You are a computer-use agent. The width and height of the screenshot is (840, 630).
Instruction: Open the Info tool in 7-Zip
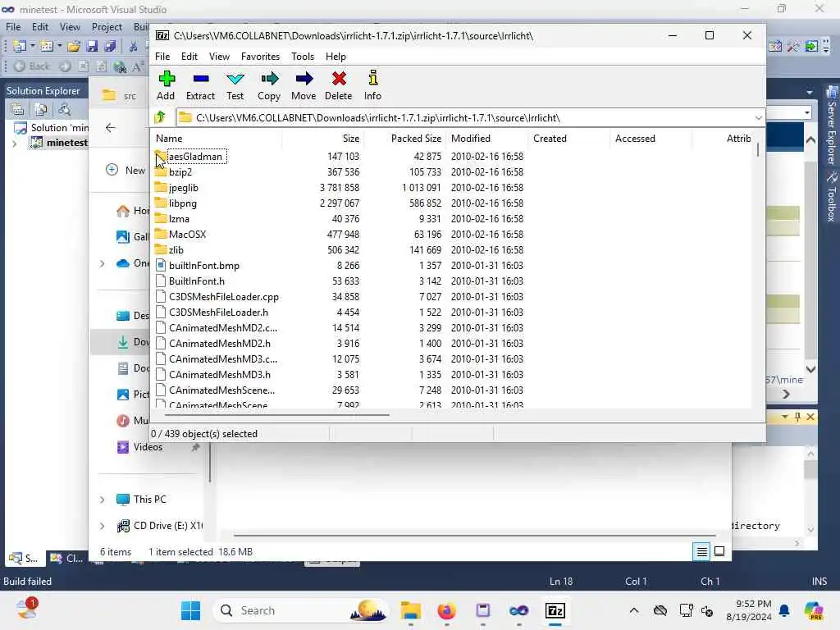pos(373,85)
